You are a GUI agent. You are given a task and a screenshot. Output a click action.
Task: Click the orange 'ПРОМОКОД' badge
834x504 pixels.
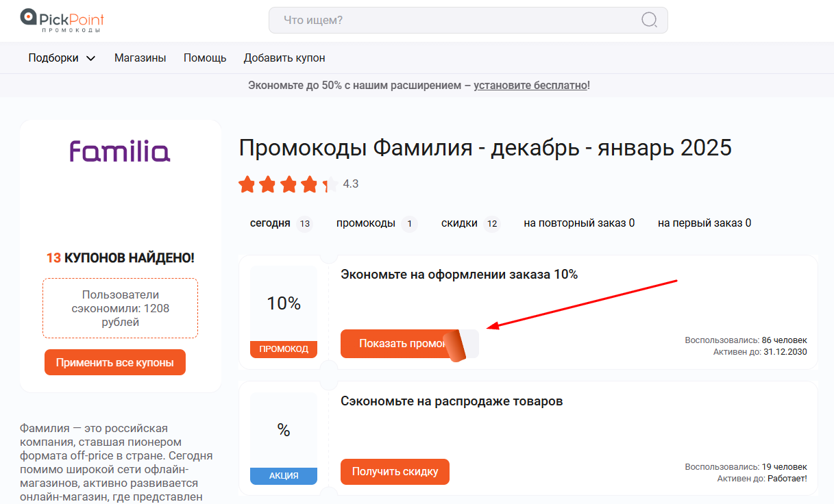pyautogui.click(x=283, y=349)
